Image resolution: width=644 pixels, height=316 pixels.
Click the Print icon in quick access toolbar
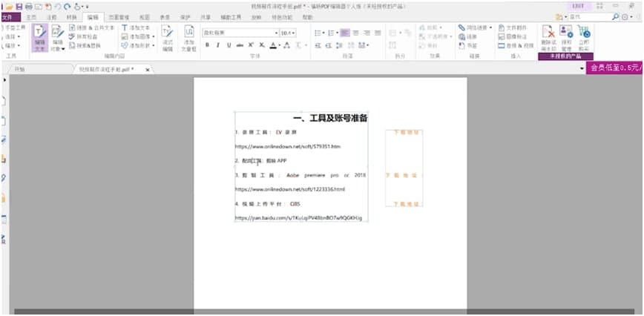(x=29, y=7)
